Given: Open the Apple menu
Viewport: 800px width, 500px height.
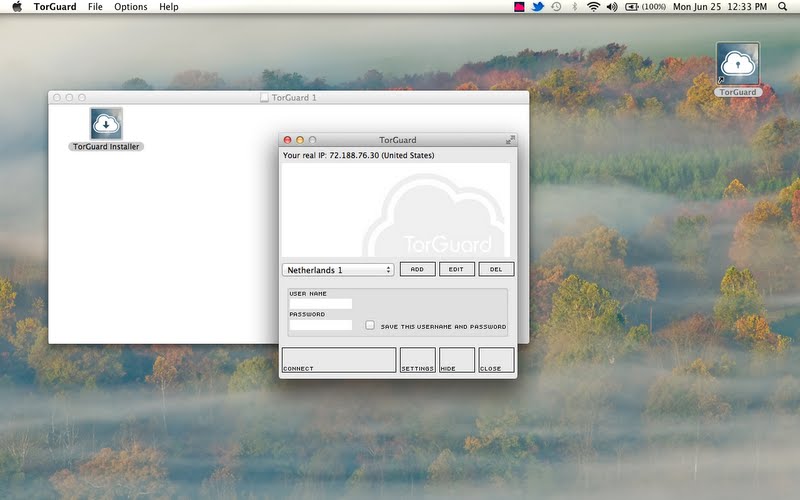Looking at the screenshot, I should 17,7.
